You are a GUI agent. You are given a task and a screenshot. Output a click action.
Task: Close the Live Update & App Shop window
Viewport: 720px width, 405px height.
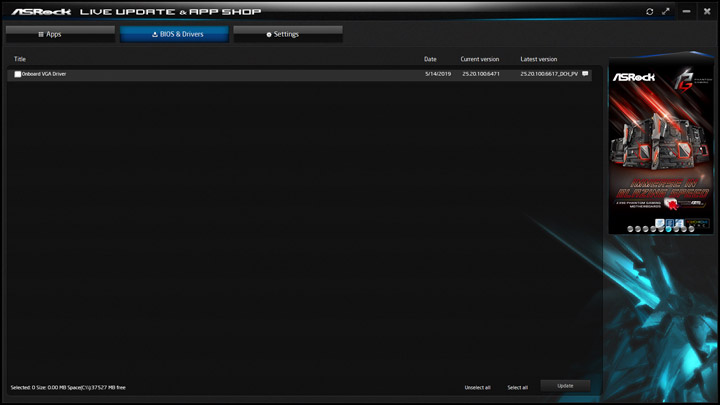tap(707, 11)
